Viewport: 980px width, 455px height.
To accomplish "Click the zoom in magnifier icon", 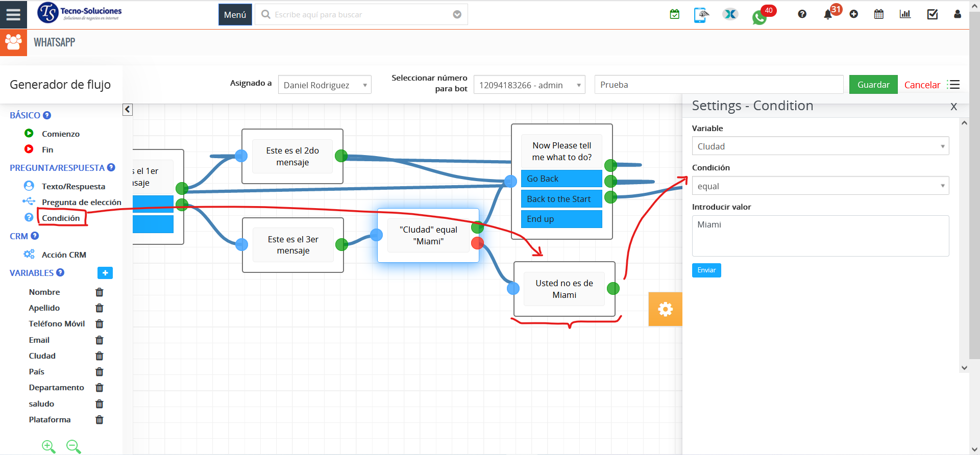I will point(48,447).
